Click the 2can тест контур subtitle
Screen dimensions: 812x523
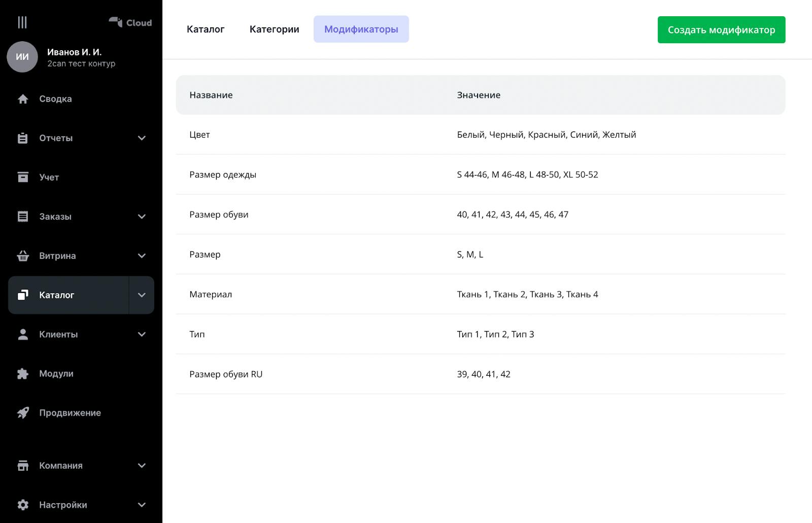[x=81, y=63]
